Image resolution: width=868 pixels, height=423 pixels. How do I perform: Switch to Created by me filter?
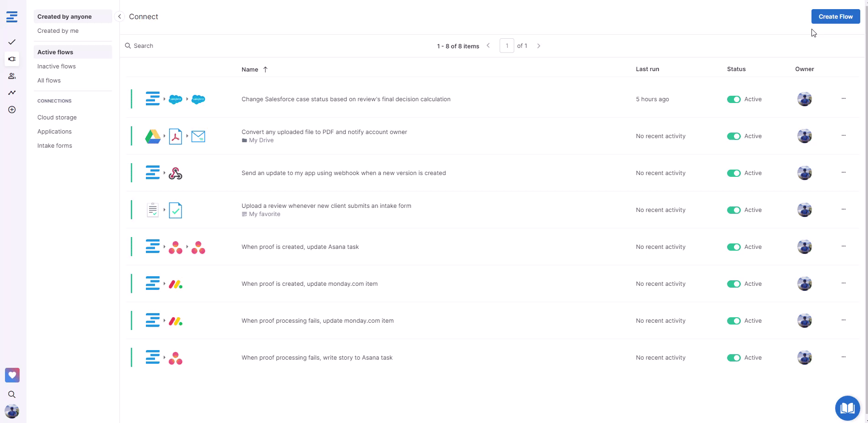[58, 31]
